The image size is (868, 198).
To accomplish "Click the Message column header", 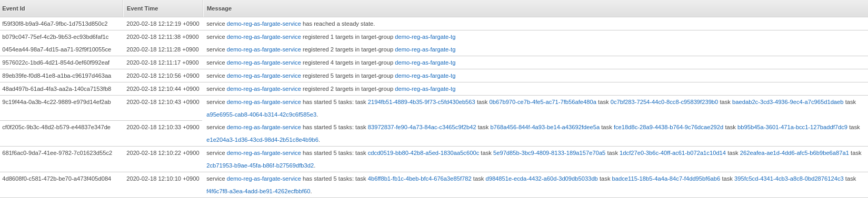I will tap(535, 8).
